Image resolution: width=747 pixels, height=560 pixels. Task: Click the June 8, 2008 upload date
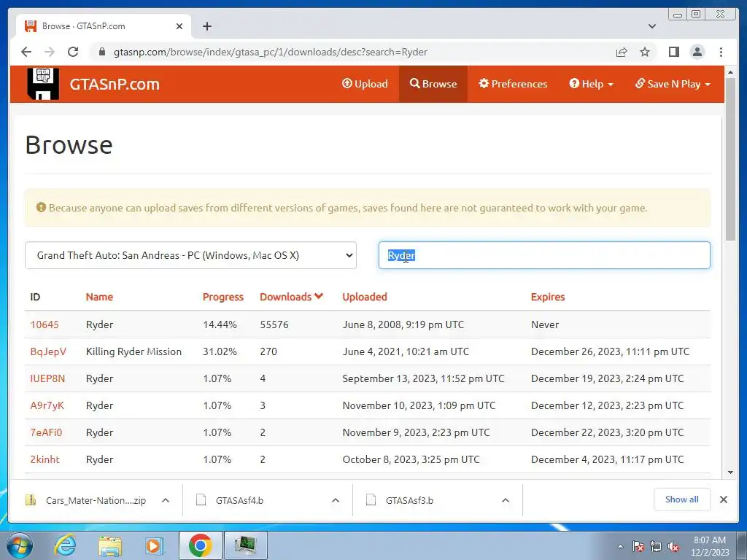coord(403,324)
